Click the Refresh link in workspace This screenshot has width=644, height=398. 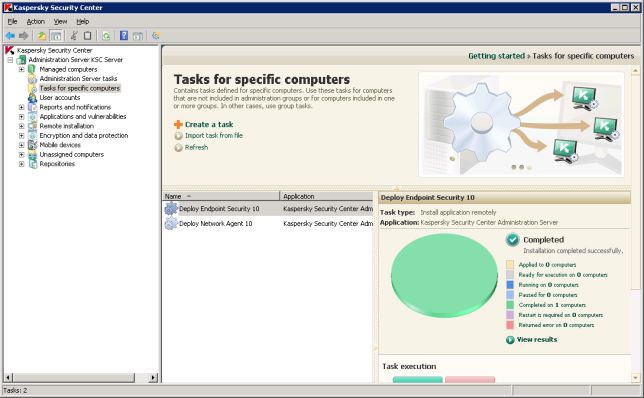196,147
